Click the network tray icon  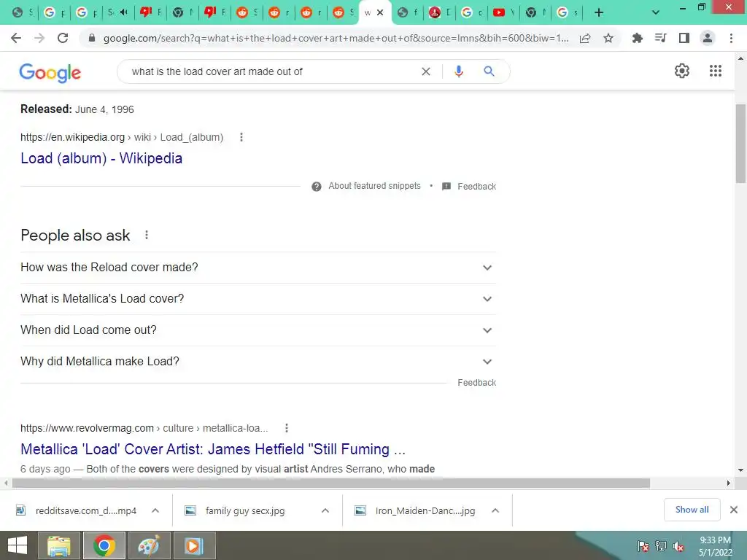coord(660,546)
